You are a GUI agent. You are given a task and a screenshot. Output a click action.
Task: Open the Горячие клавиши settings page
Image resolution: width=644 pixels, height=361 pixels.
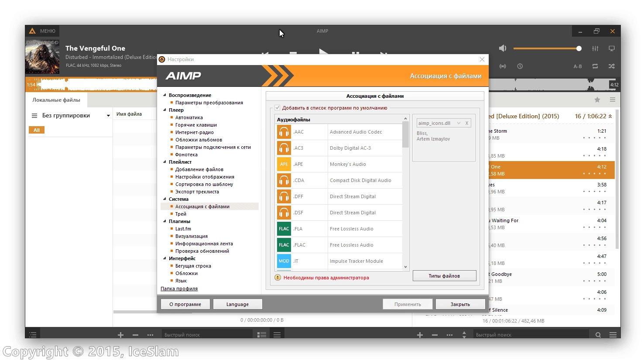point(196,125)
